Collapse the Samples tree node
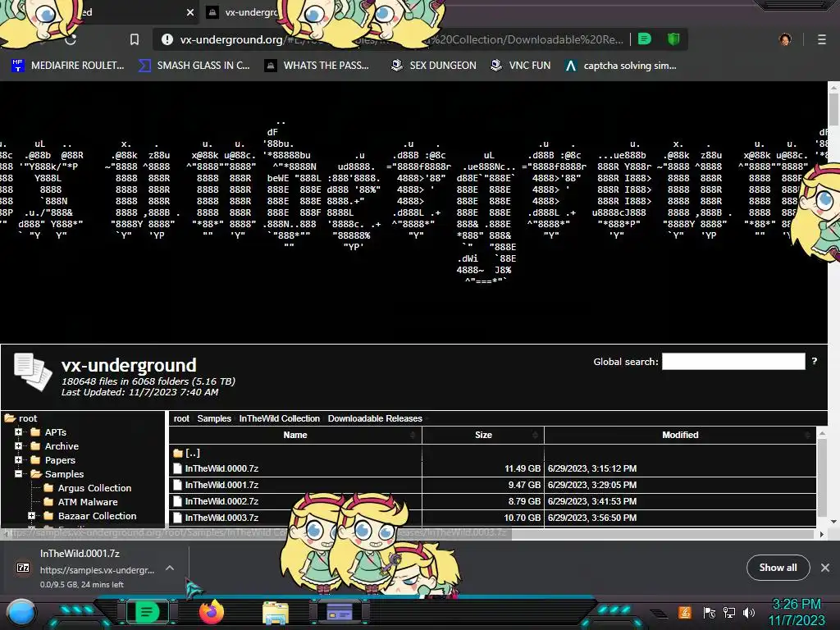 tap(18, 473)
